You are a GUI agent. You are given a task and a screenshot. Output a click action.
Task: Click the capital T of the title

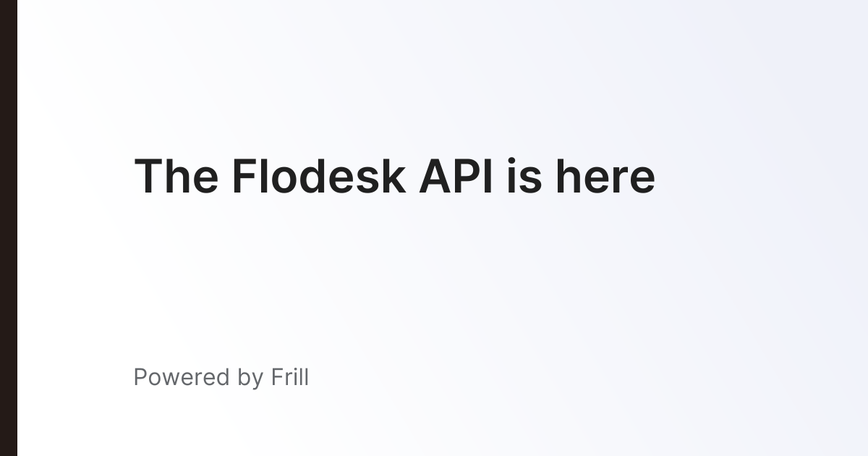[x=149, y=177]
